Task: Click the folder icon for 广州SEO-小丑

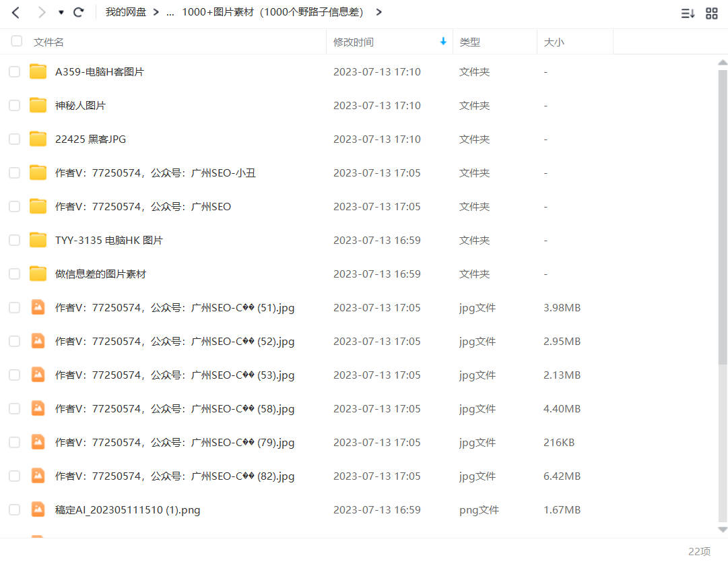Action: pos(38,173)
